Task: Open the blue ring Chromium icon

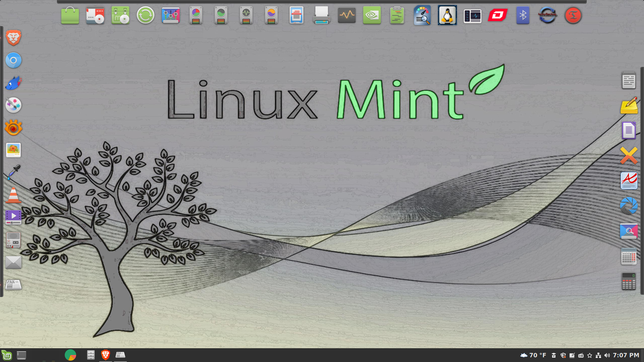Action: coord(14,60)
